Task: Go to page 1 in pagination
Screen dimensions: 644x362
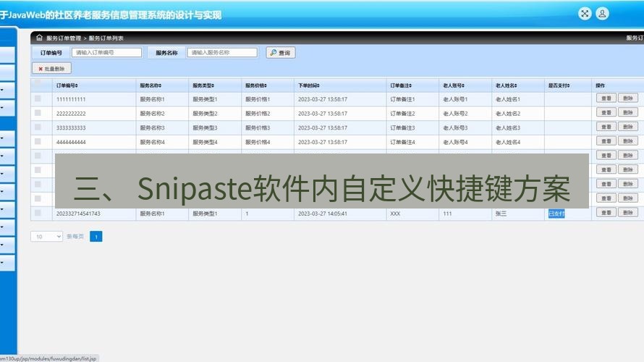Action: (x=96, y=237)
